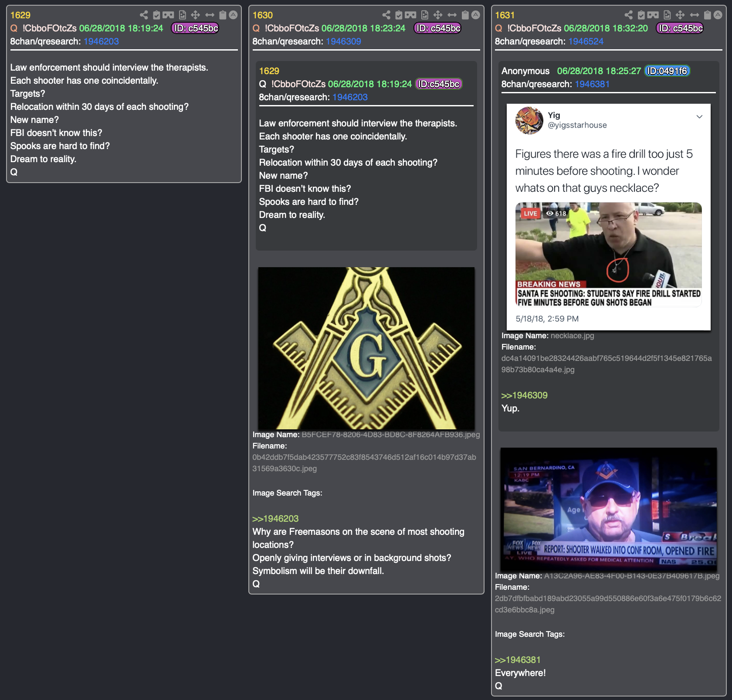Click image file icon on post 1629

(183, 15)
